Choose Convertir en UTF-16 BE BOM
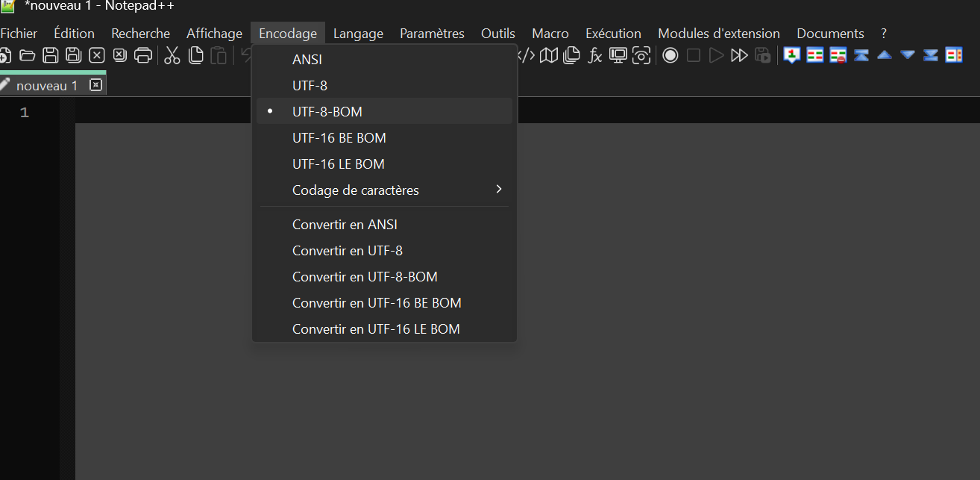 coord(384,303)
